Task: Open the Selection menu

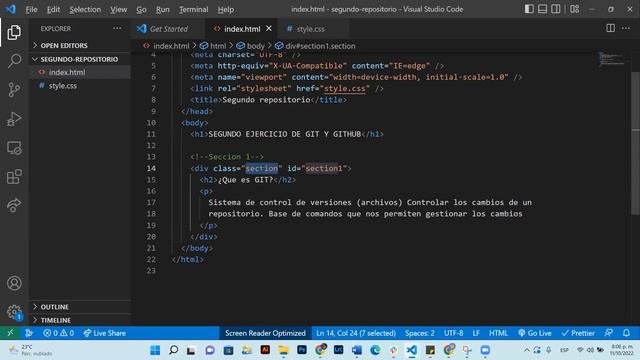Action: point(85,9)
